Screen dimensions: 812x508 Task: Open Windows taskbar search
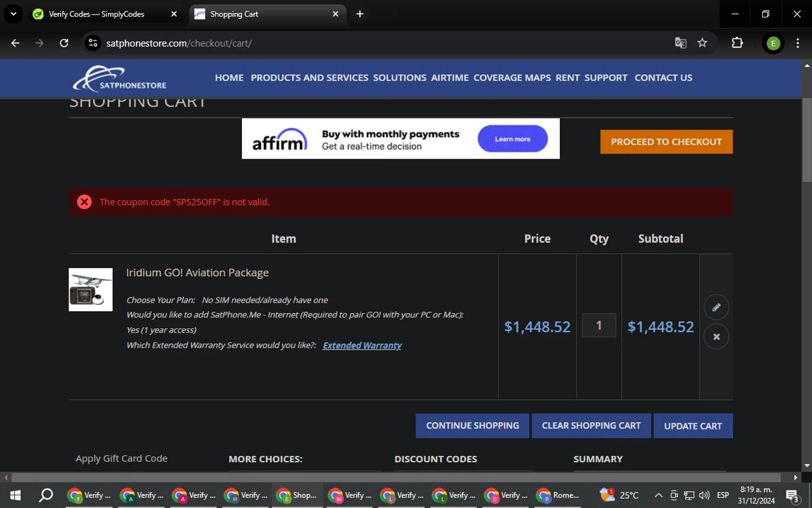coord(46,495)
